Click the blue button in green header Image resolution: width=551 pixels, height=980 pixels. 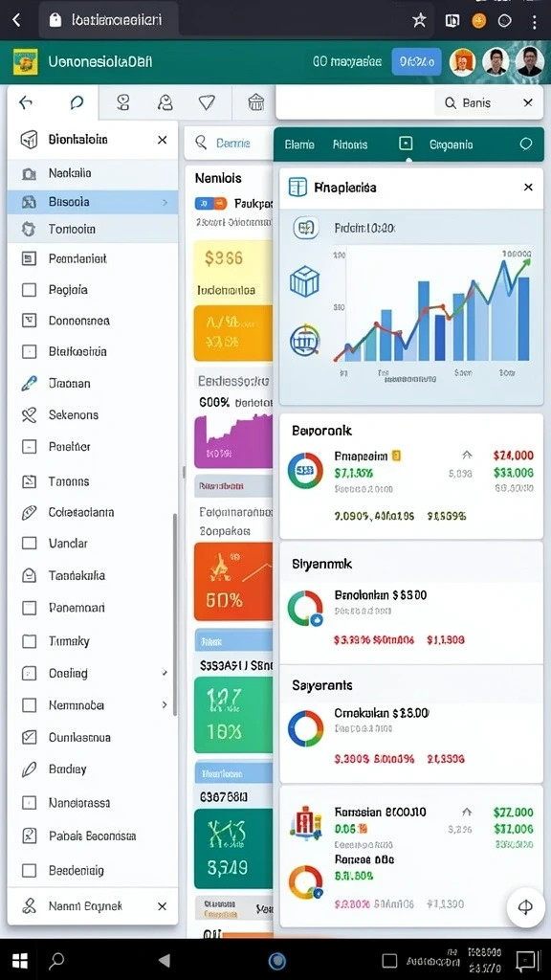(417, 62)
